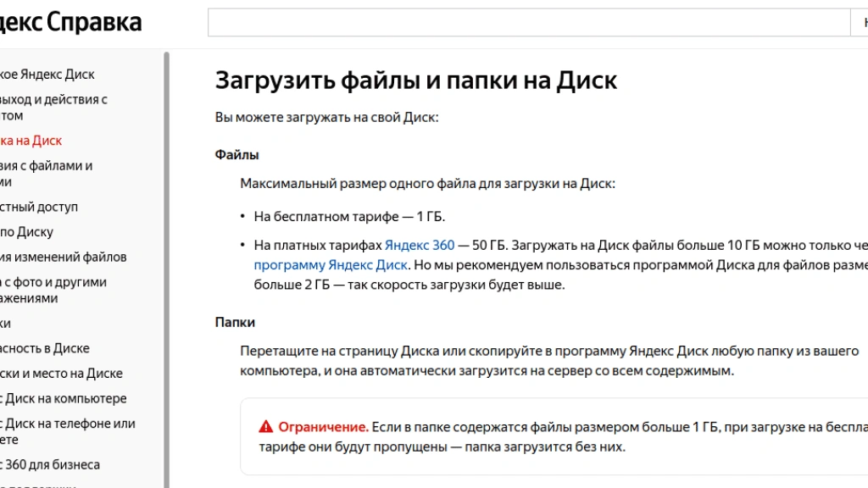The height and width of the screenshot is (488, 868).
Task: Open the '360 для бизнеса' sidebar item
Action: 50,465
